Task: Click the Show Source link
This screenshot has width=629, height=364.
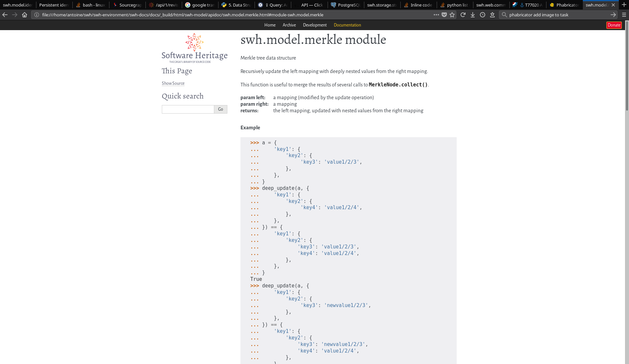Action: tap(173, 83)
